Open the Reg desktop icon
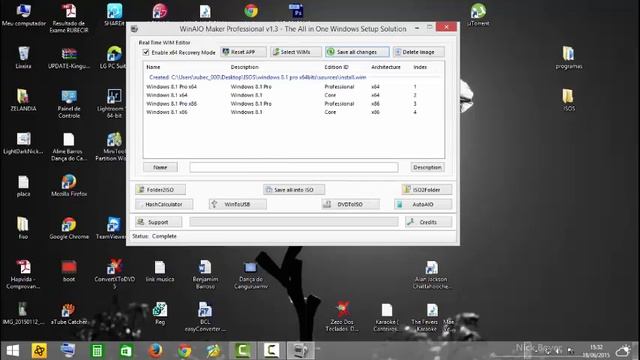 (x=160, y=313)
